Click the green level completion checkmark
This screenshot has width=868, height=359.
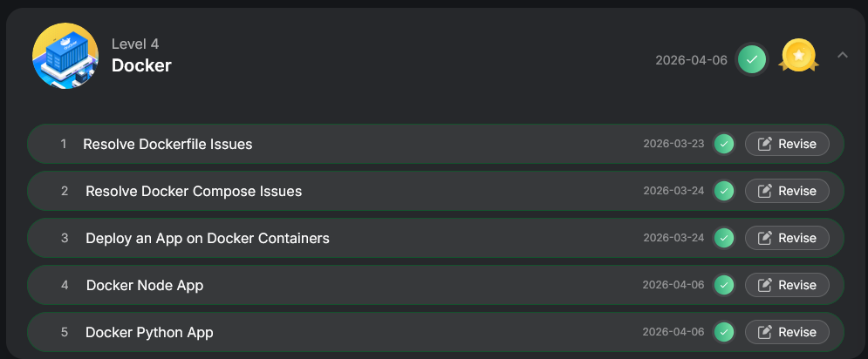(752, 59)
